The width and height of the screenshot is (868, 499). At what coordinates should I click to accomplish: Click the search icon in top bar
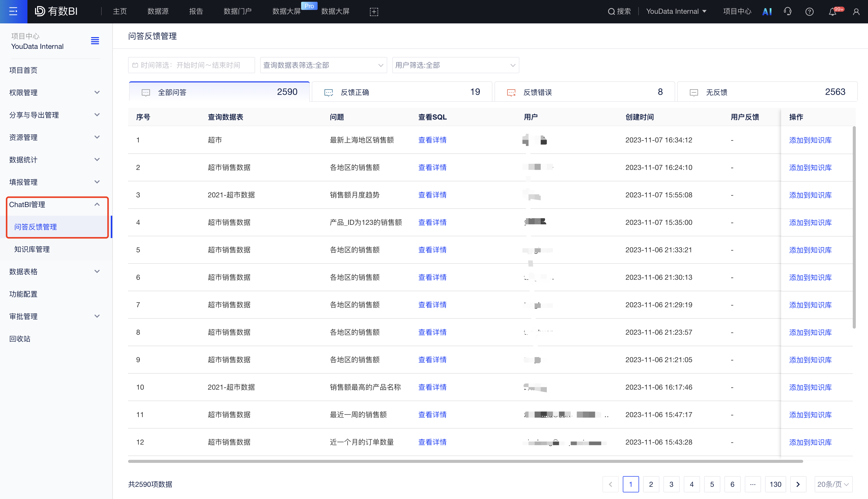(x=611, y=12)
